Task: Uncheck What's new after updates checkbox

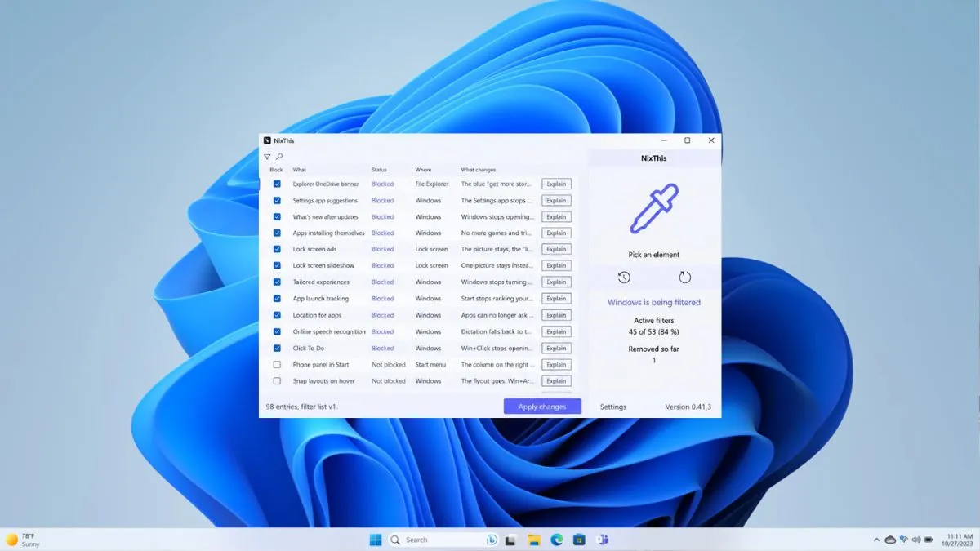Action: pyautogui.click(x=277, y=217)
